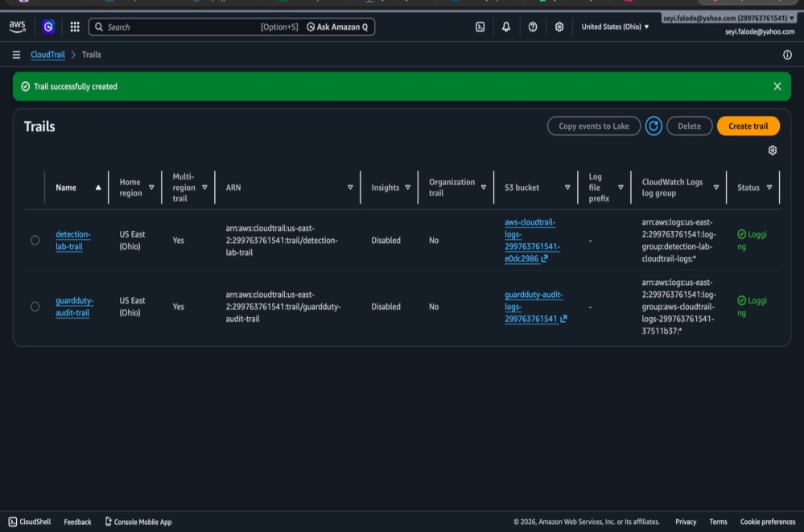Open the AWS console home logo
This screenshot has height=532, width=804.
[x=17, y=27]
